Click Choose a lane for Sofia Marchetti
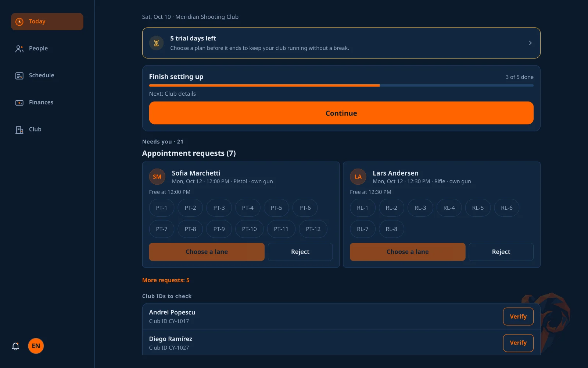 click(207, 252)
